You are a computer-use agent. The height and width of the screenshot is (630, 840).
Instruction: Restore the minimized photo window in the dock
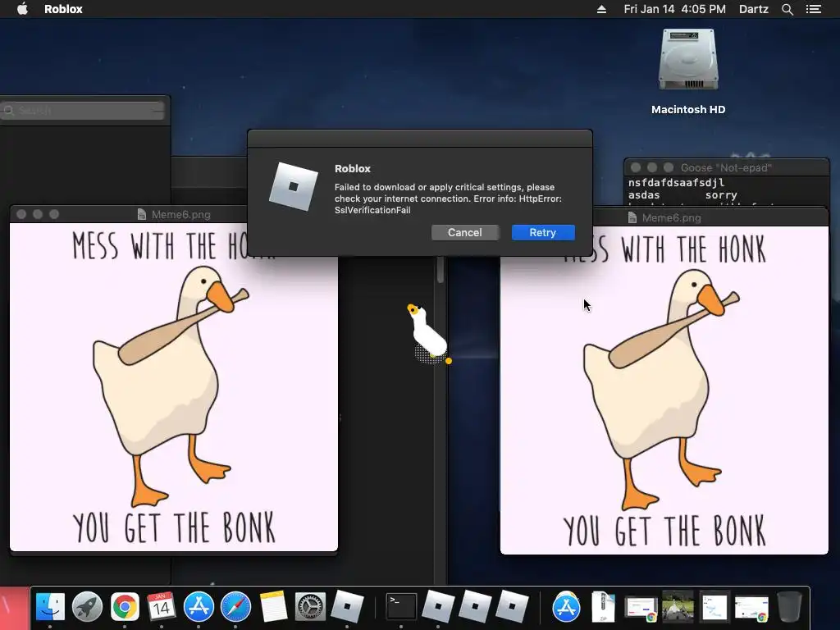coord(678,607)
